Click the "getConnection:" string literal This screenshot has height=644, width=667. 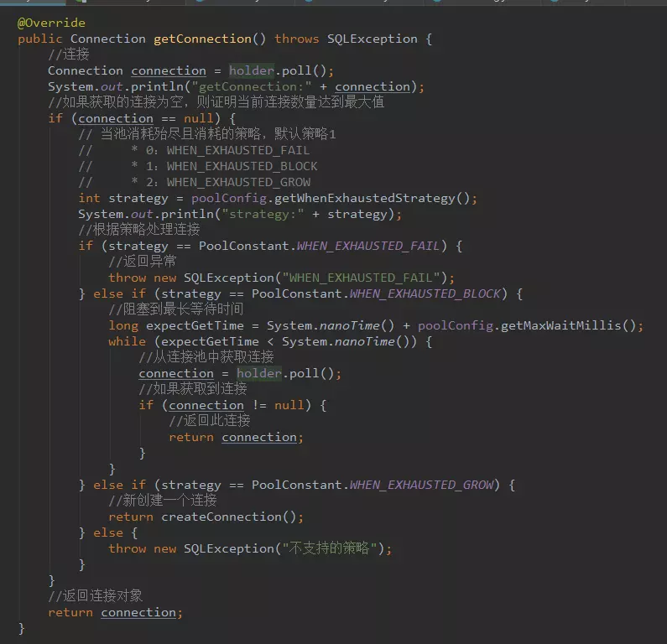click(x=252, y=86)
